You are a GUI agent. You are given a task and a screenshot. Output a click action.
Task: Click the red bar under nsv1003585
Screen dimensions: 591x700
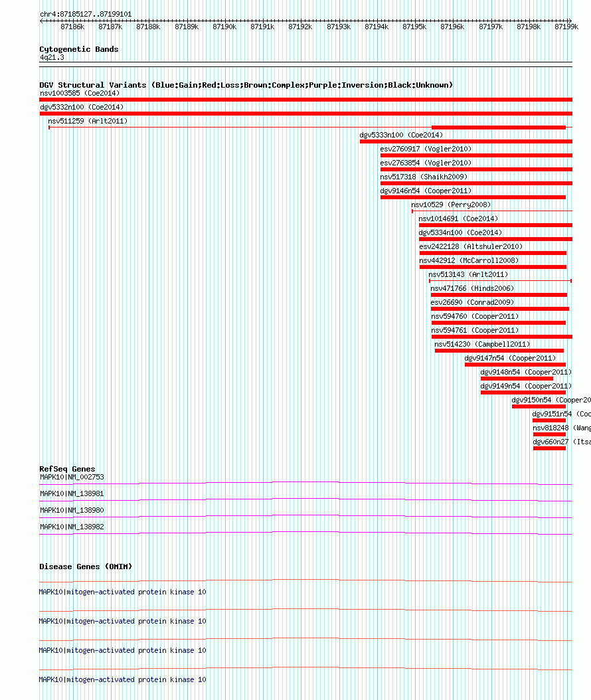[305, 100]
